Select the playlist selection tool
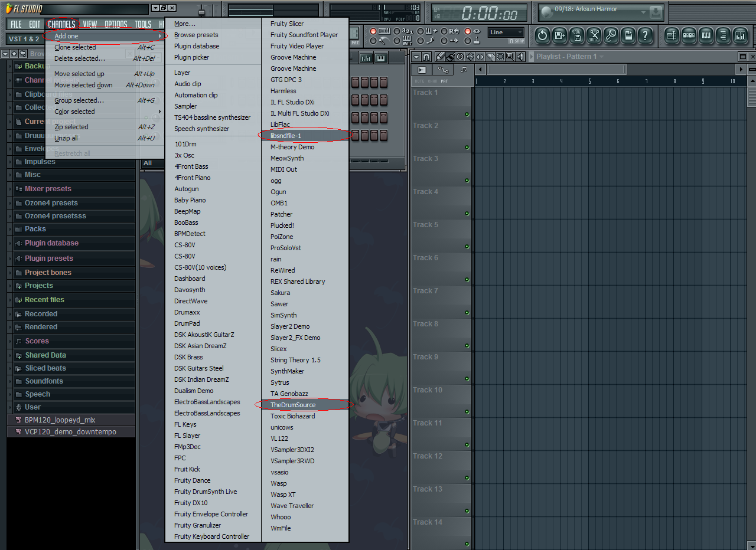Screen dimensions: 756x550 click(x=500, y=57)
